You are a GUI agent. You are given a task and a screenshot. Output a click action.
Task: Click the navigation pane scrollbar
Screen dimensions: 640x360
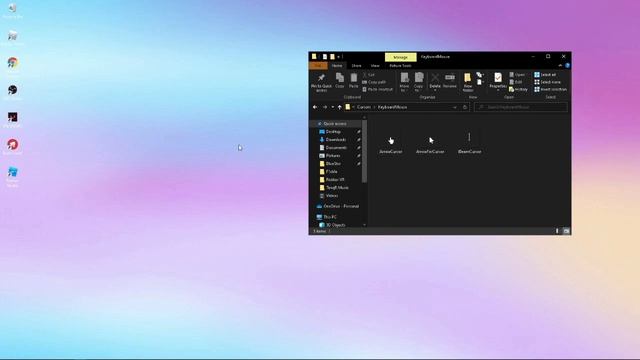pyautogui.click(x=364, y=151)
